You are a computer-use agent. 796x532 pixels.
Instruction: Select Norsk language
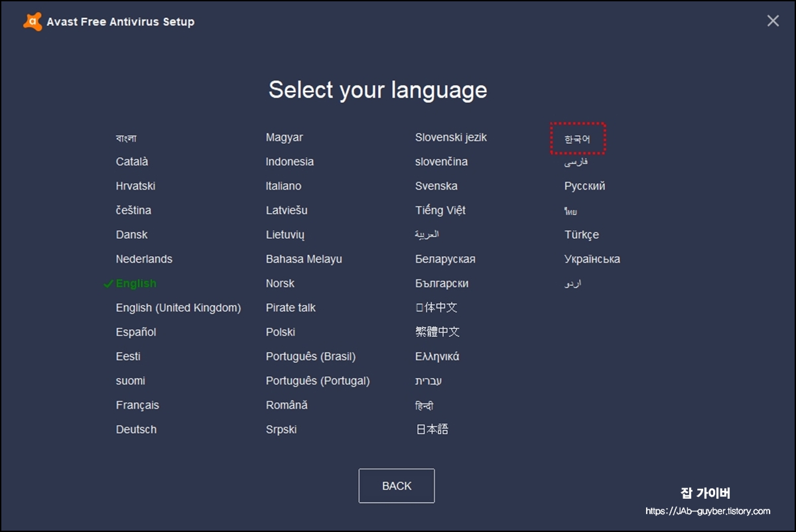[x=280, y=284]
